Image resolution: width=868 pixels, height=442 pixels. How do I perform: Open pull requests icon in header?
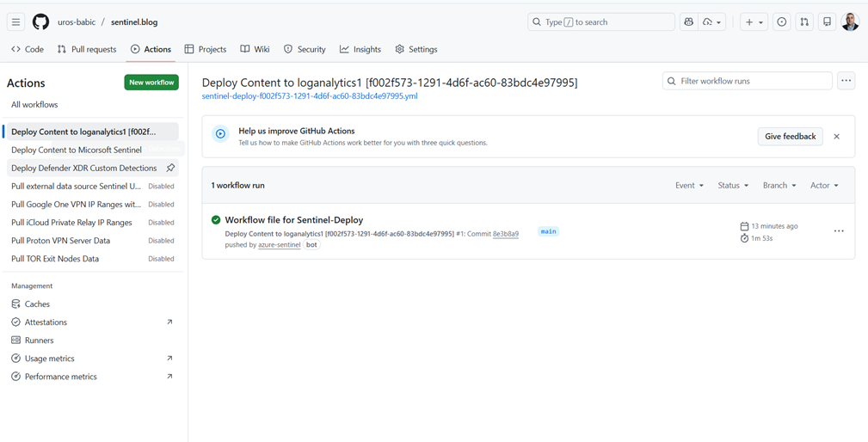pyautogui.click(x=804, y=22)
